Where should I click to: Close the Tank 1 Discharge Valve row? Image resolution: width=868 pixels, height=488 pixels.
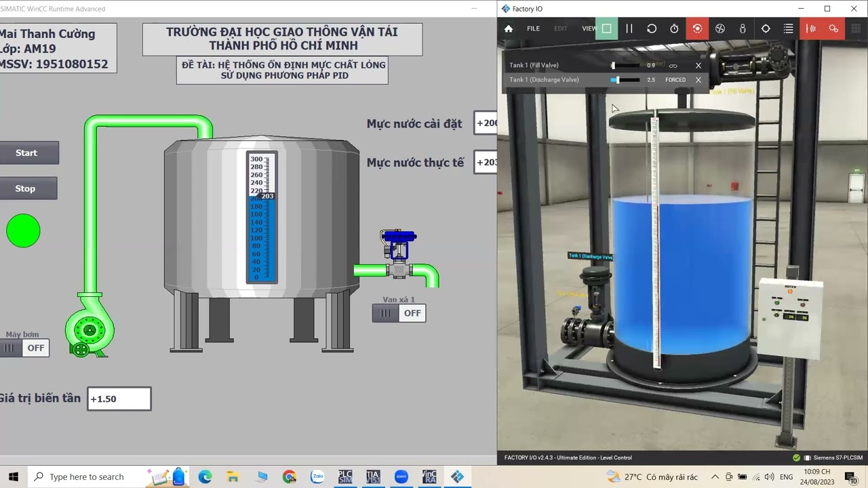698,80
